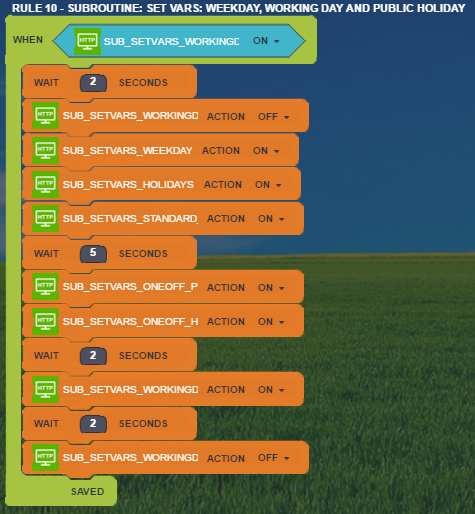Screen dimensions: 475x514
Task: Open the OFF dropdown on the first SUB_SETVARS_WORKINGD action
Action: (x=273, y=116)
